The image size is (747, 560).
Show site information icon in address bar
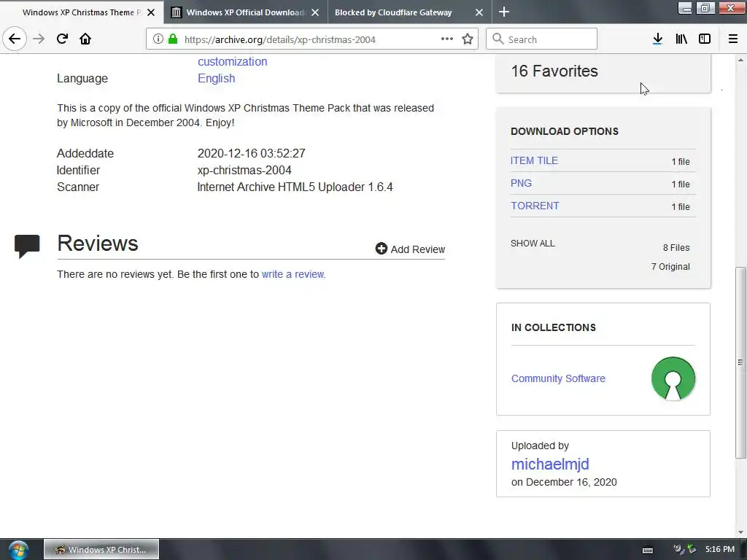pos(158,39)
